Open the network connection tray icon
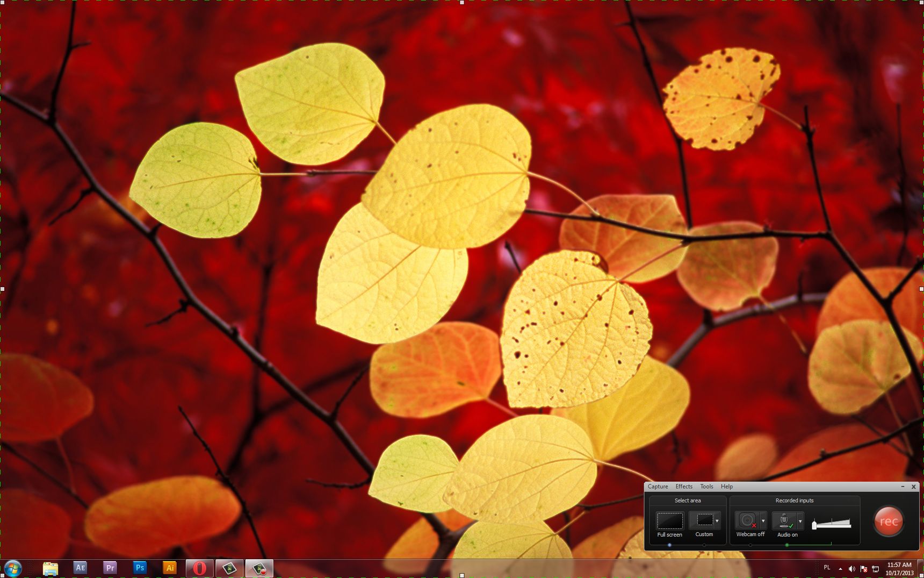This screenshot has height=578, width=924. pos(876,569)
